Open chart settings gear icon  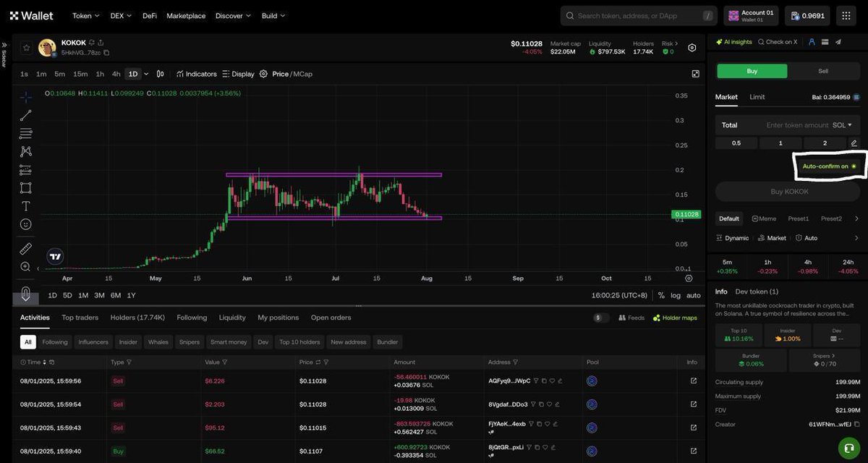pyautogui.click(x=263, y=74)
